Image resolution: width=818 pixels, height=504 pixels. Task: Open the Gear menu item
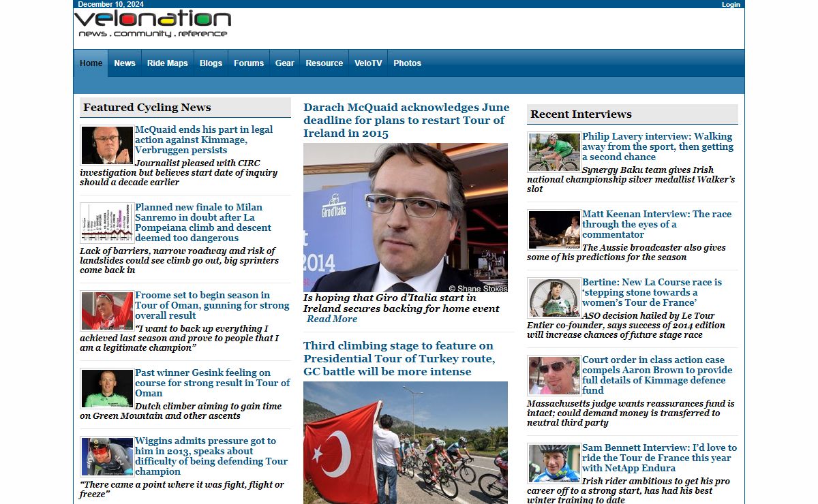pos(285,63)
